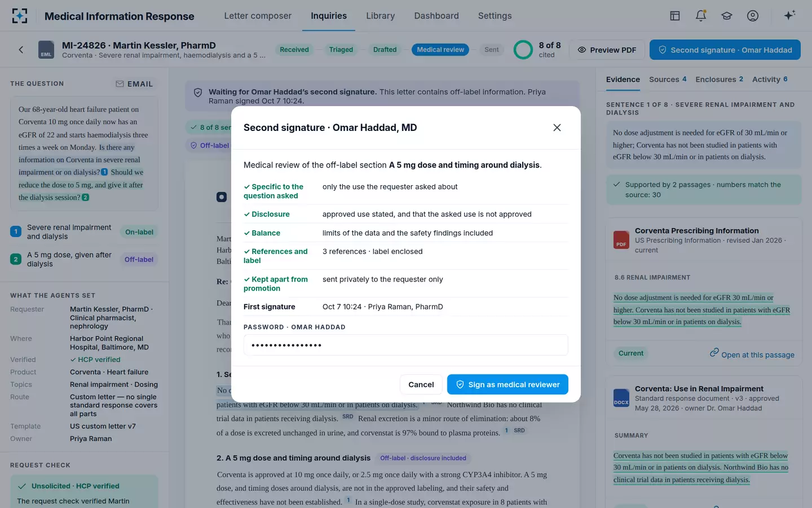Focus the Omar Haddad password field
This screenshot has width=812, height=508.
tap(406, 345)
